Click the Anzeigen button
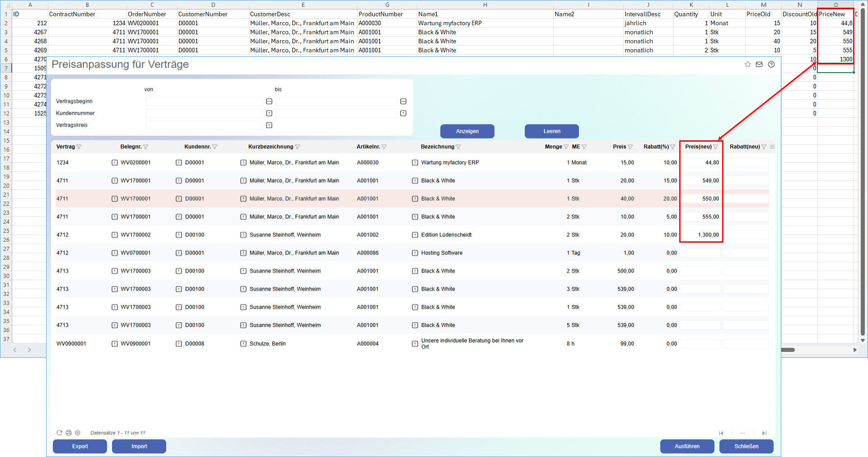This screenshot has height=457, width=868. click(467, 131)
